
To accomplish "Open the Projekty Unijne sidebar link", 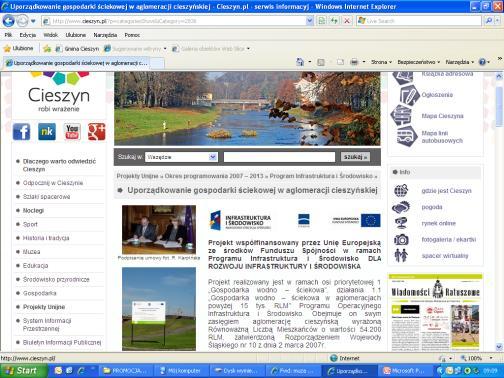I will click(44, 307).
